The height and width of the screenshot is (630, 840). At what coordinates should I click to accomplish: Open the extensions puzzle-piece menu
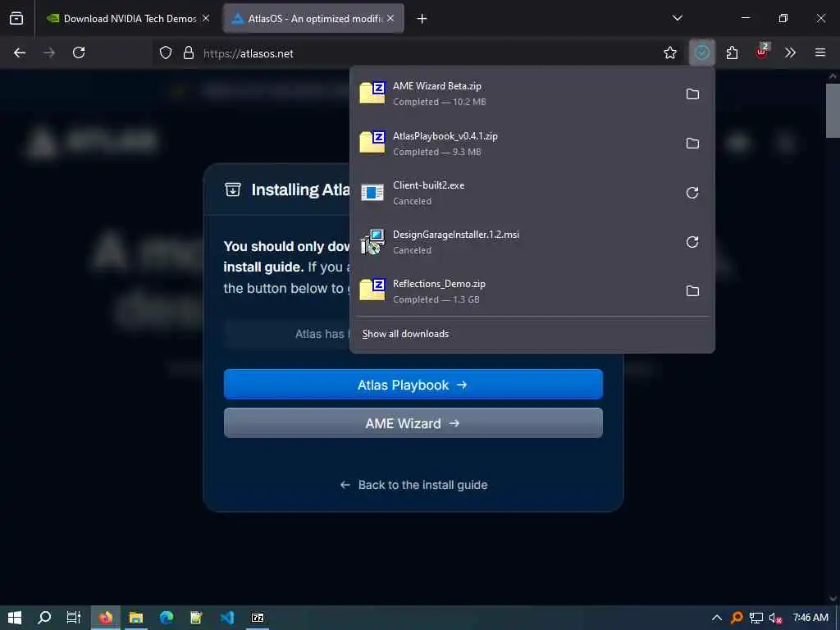coord(732,52)
